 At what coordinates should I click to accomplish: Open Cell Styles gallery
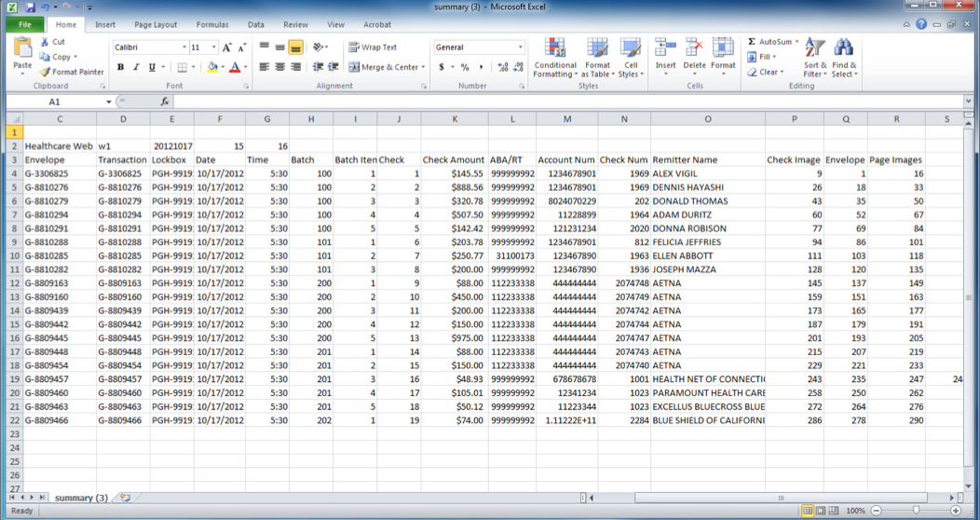[x=631, y=58]
